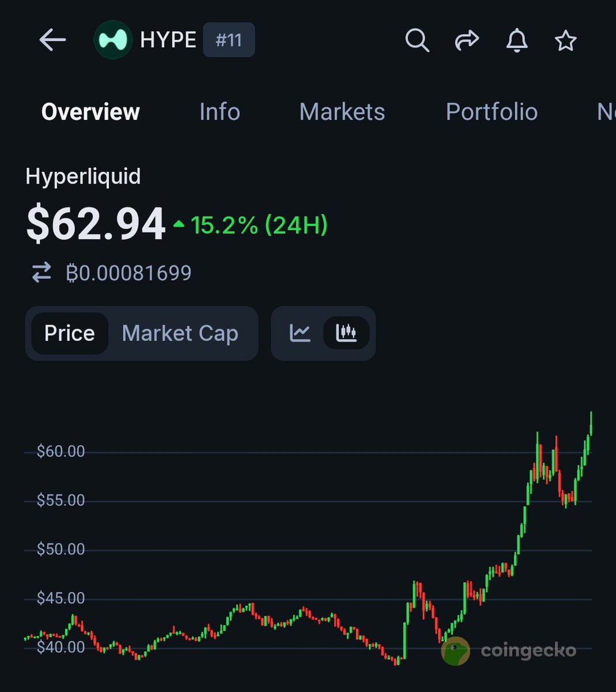This screenshot has width=616, height=692.
Task: Tap the $55.00 axis label
Action: (x=61, y=501)
